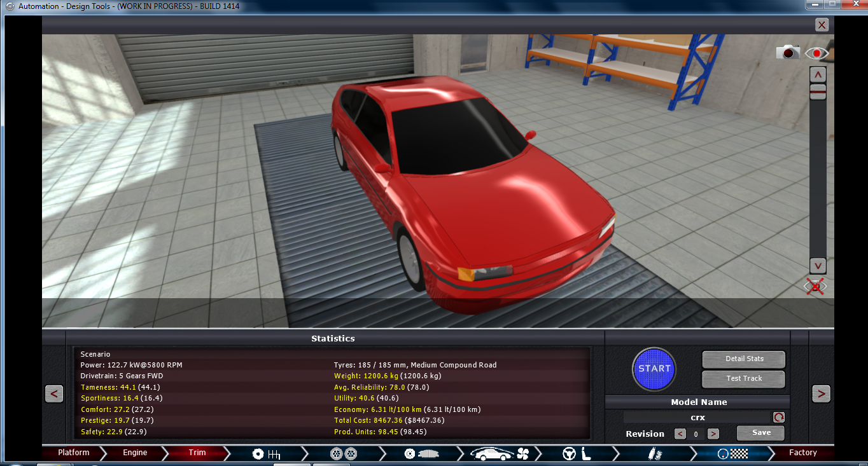The height and width of the screenshot is (466, 868).
Task: Toggle the red eye view mode
Action: [x=816, y=53]
